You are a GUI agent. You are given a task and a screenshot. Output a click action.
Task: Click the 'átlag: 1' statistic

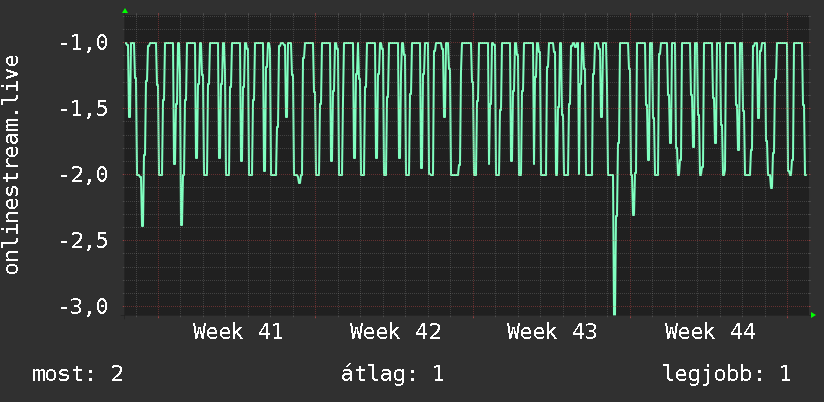point(393,374)
